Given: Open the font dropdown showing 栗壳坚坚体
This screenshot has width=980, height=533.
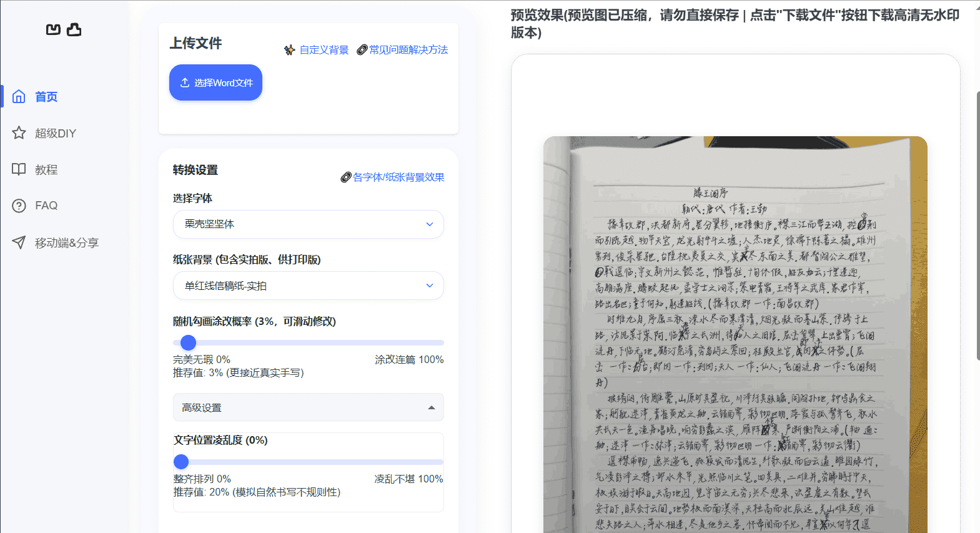Looking at the screenshot, I should pyautogui.click(x=309, y=224).
